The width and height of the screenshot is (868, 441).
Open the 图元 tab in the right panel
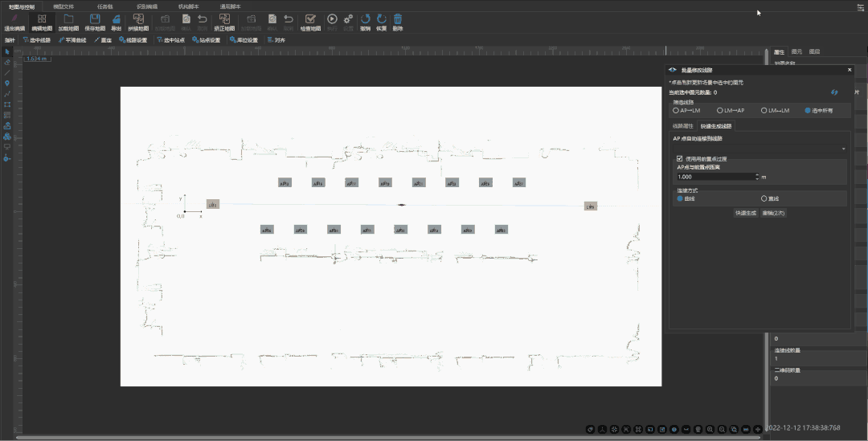click(796, 52)
